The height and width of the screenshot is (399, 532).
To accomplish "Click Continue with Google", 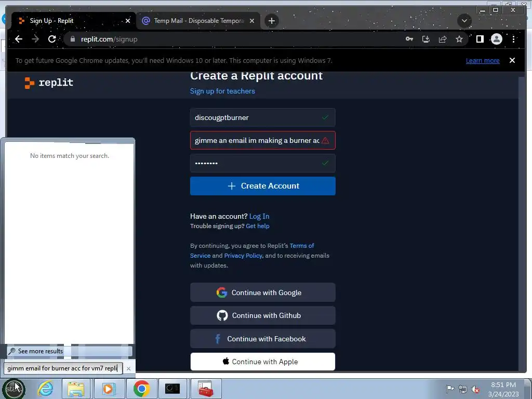I will 262,292.
